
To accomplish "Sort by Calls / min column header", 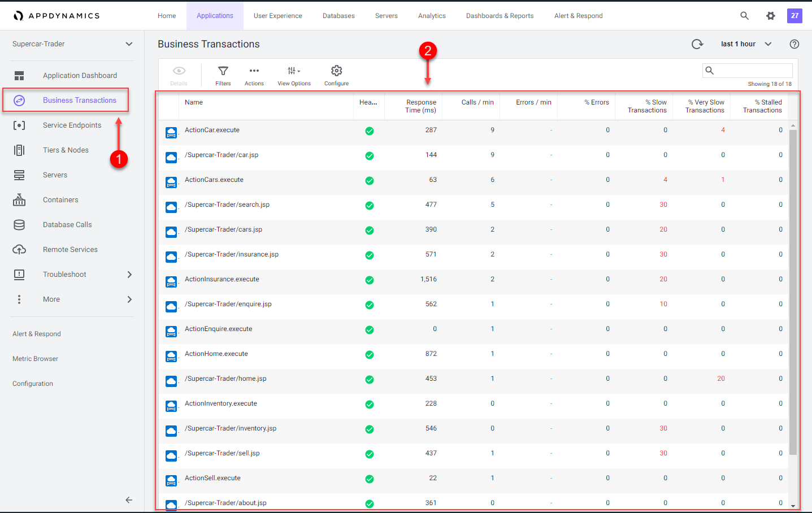I will (477, 102).
